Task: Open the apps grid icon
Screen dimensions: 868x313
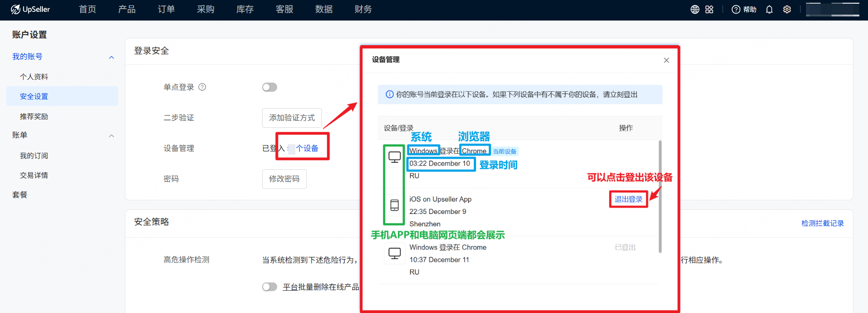Action: click(709, 10)
